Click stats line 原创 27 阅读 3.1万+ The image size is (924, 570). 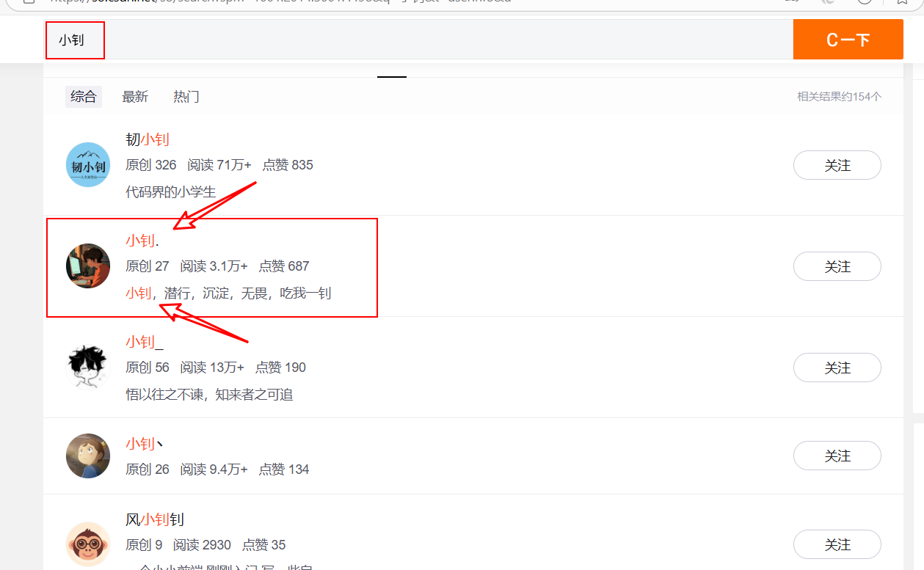click(217, 266)
